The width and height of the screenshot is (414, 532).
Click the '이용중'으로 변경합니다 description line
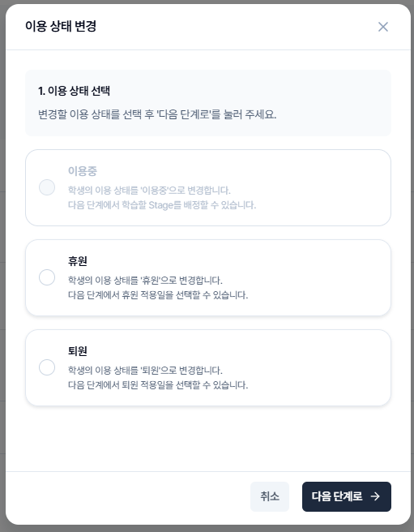click(x=149, y=190)
